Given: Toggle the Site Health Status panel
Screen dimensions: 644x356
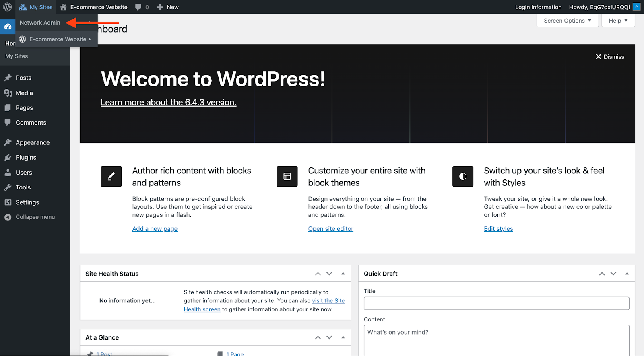Looking at the screenshot, I should [343, 274].
